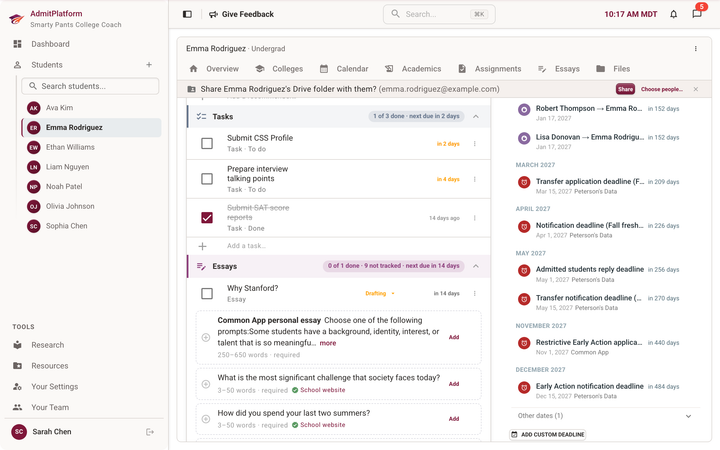Open the Drafting status dropdown
The height and width of the screenshot is (450, 720).
pyautogui.click(x=380, y=293)
